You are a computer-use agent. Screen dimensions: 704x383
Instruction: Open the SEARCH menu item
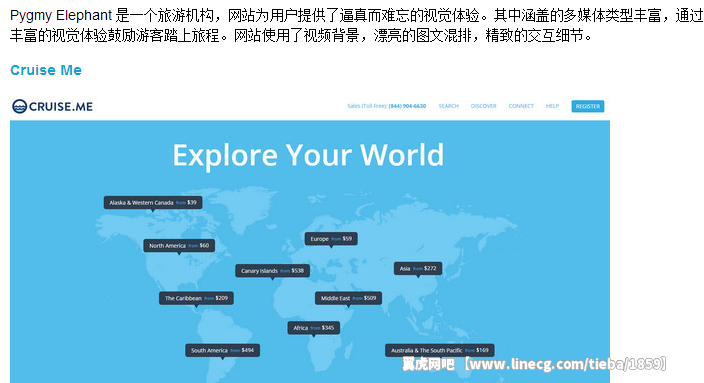(448, 106)
